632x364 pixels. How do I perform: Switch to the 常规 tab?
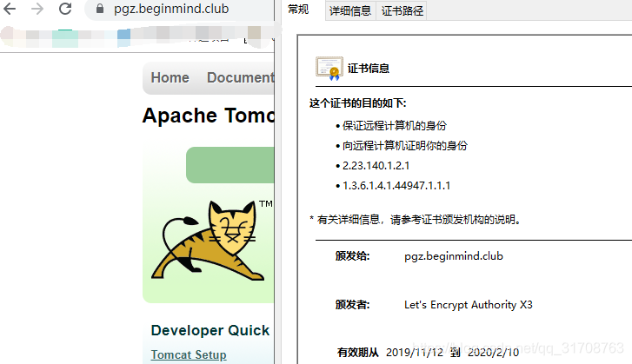pos(298,10)
